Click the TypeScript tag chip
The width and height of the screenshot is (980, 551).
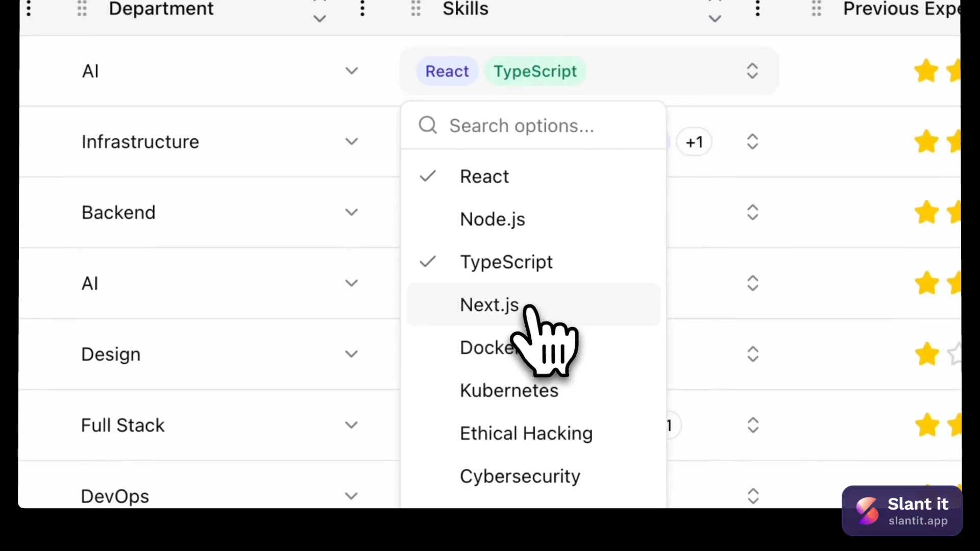click(x=535, y=71)
